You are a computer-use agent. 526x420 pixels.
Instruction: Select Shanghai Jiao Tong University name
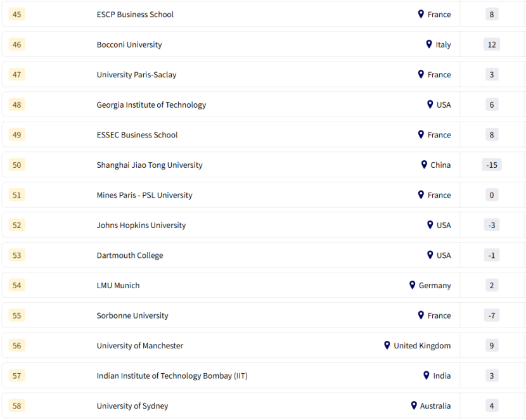pos(150,165)
